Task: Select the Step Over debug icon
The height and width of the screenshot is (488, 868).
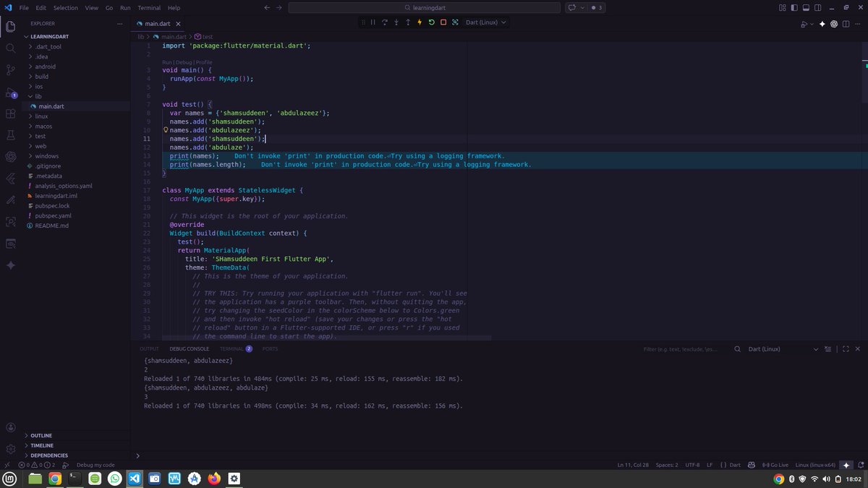Action: tap(384, 22)
